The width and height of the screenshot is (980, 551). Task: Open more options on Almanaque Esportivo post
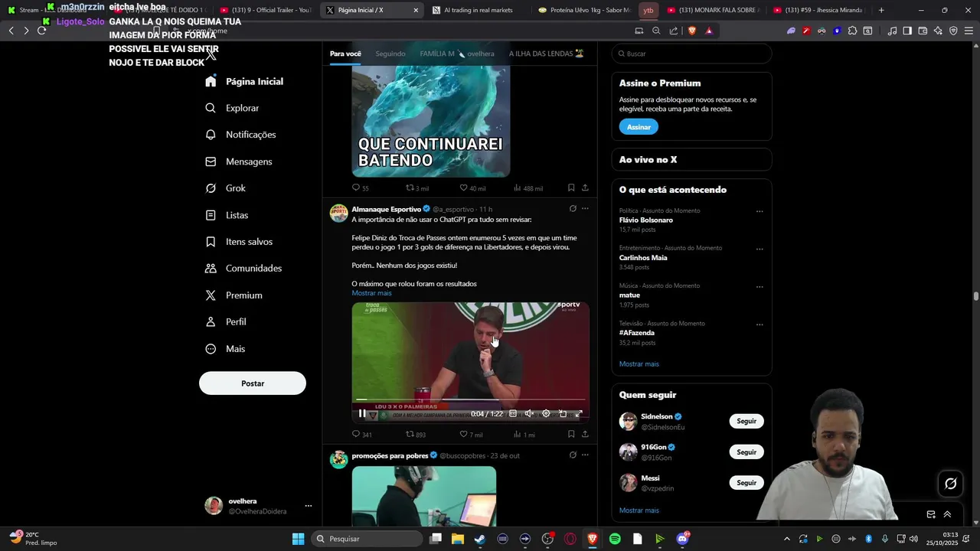point(585,208)
